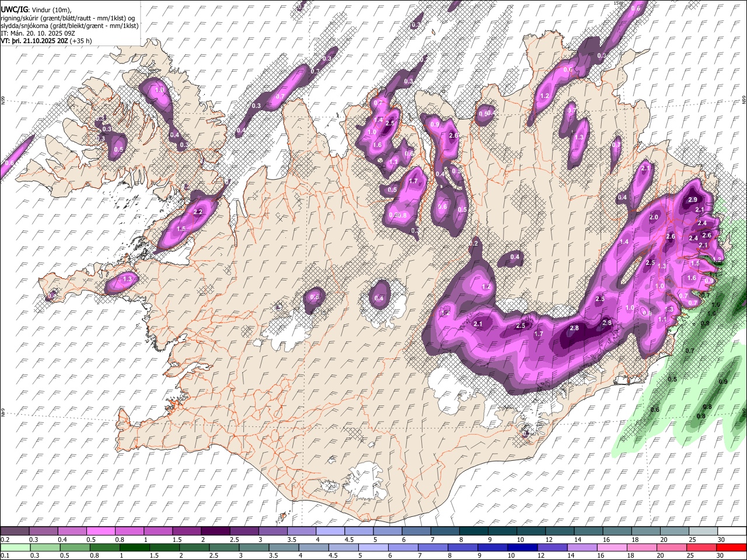Screen dimensions: 747x560
Task: Click the "2.2" precipitation value on the map
Action: pyautogui.click(x=198, y=212)
